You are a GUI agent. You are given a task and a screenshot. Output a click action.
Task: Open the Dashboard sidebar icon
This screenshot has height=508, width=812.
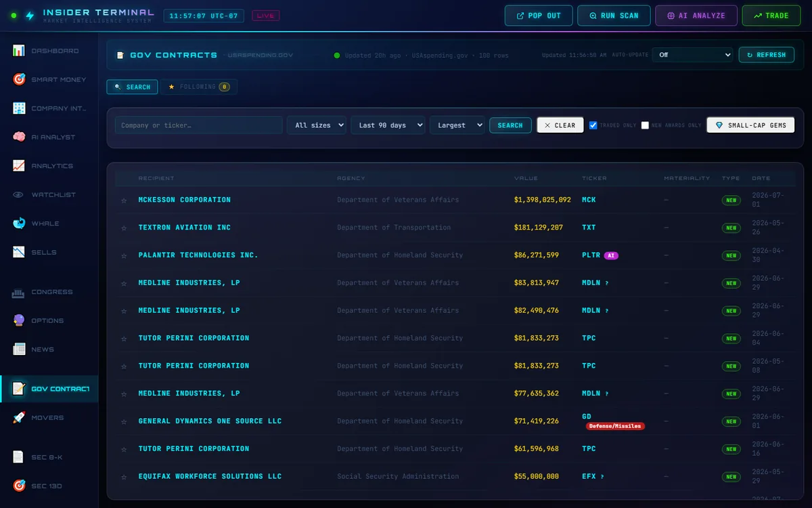tap(19, 51)
